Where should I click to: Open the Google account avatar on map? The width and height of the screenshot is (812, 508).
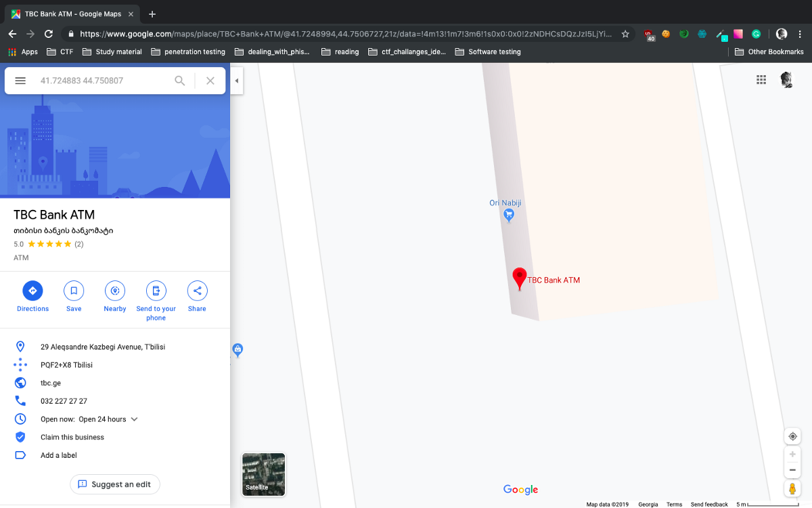[786, 80]
